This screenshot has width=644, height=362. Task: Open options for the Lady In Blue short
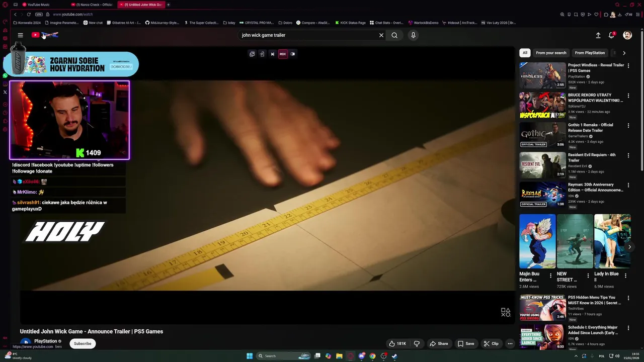(625, 276)
